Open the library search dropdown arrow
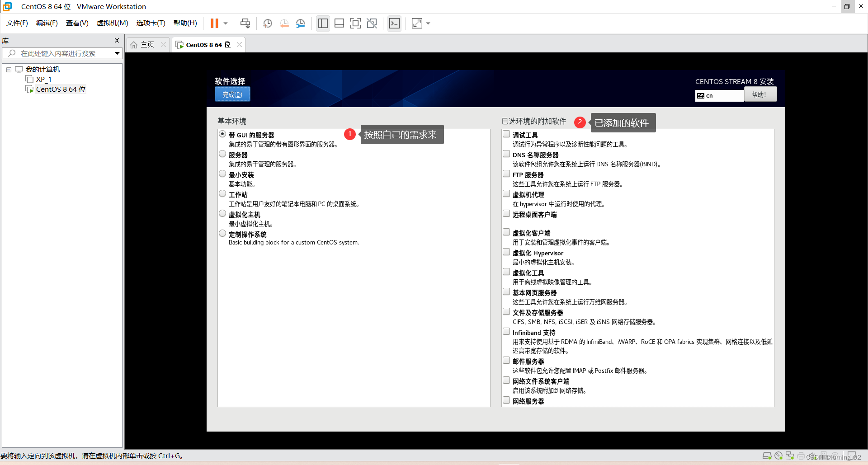Screen dimensions: 868x465 tap(117, 53)
